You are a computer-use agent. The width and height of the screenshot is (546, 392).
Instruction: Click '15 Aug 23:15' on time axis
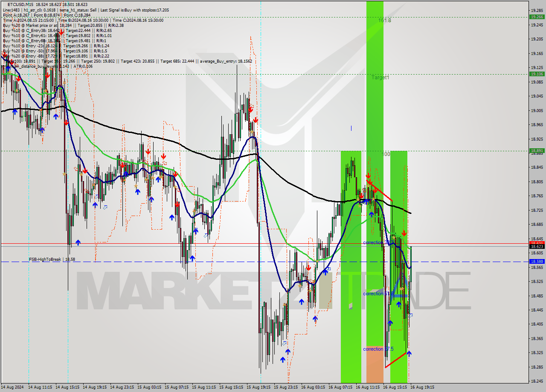(x=286, y=387)
